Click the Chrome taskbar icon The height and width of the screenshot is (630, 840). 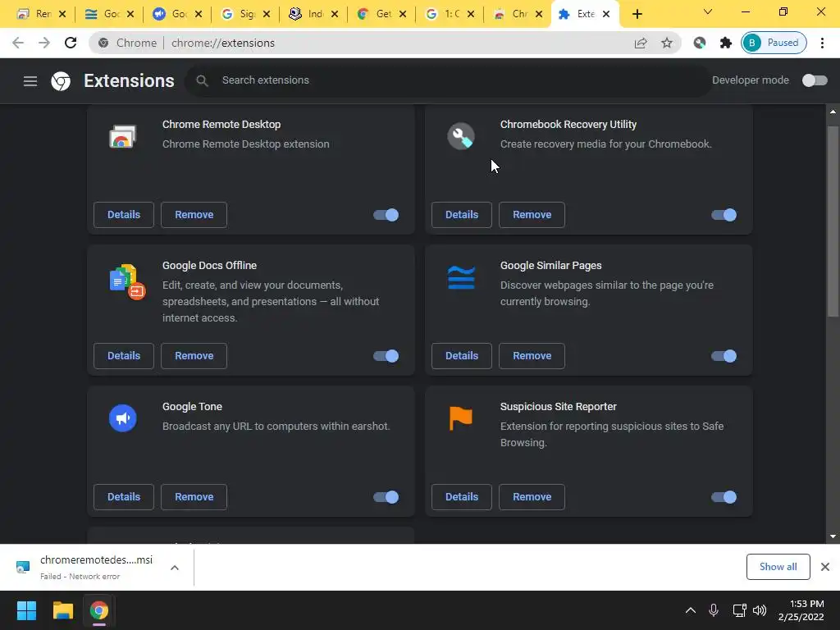98,610
